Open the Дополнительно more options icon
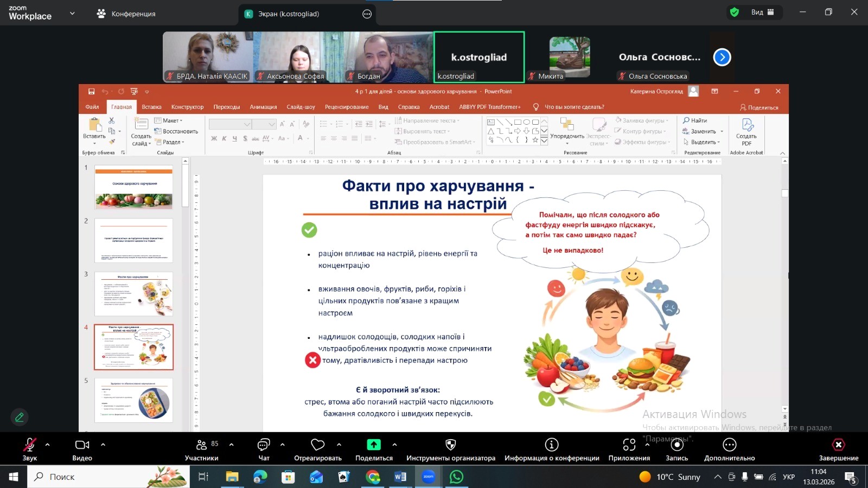Image resolution: width=868 pixels, height=488 pixels. pos(729,445)
